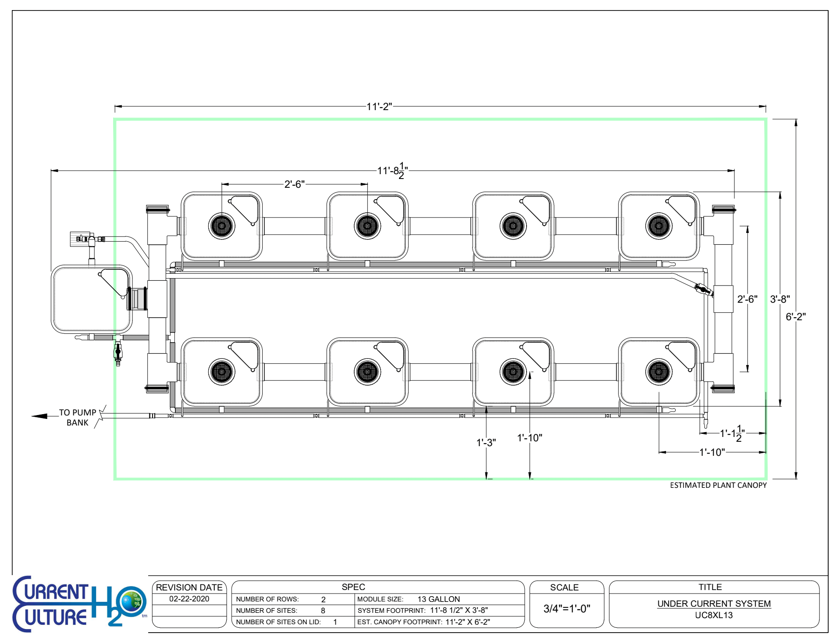Click the 3'-8" system width dimension
The height and width of the screenshot is (644, 840).
(780, 299)
